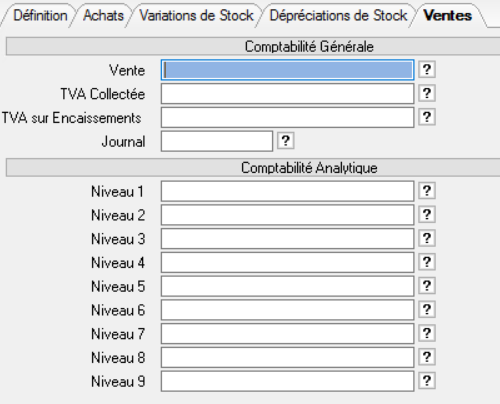Viewport: 500px width, 404px height.
Task: Open lookup help next to Vente field
Action: coord(427,70)
